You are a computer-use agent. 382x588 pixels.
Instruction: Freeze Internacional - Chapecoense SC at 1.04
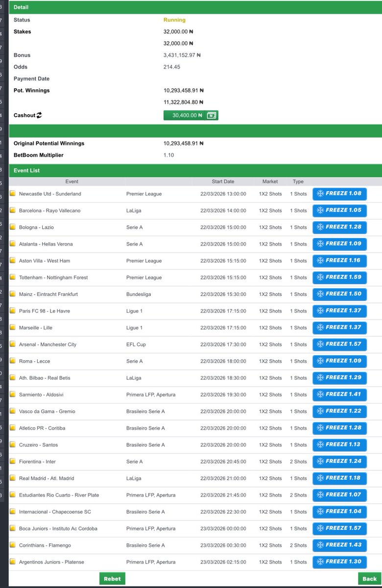(x=339, y=512)
